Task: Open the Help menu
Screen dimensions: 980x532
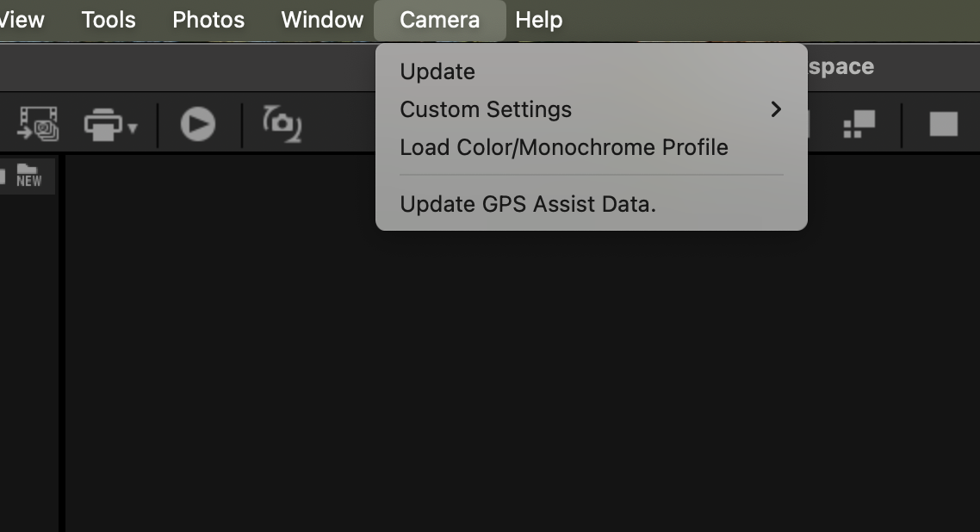Action: pos(538,19)
